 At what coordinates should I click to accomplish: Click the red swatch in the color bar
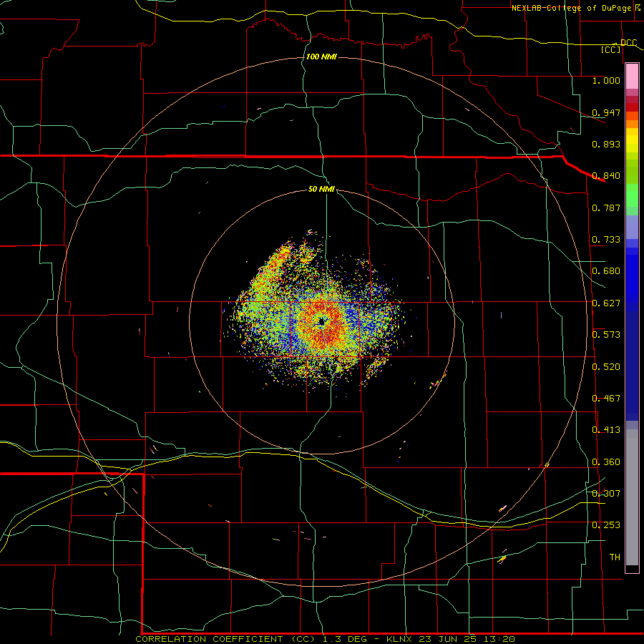[632, 107]
